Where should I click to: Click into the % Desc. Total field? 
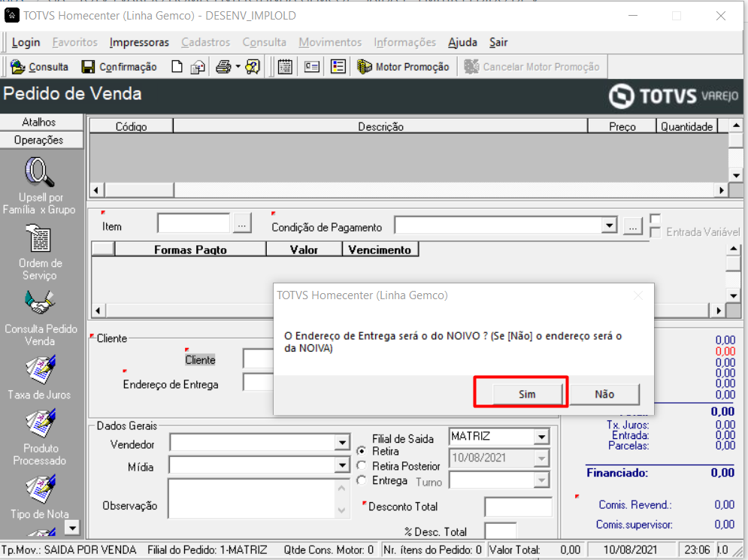point(501,531)
